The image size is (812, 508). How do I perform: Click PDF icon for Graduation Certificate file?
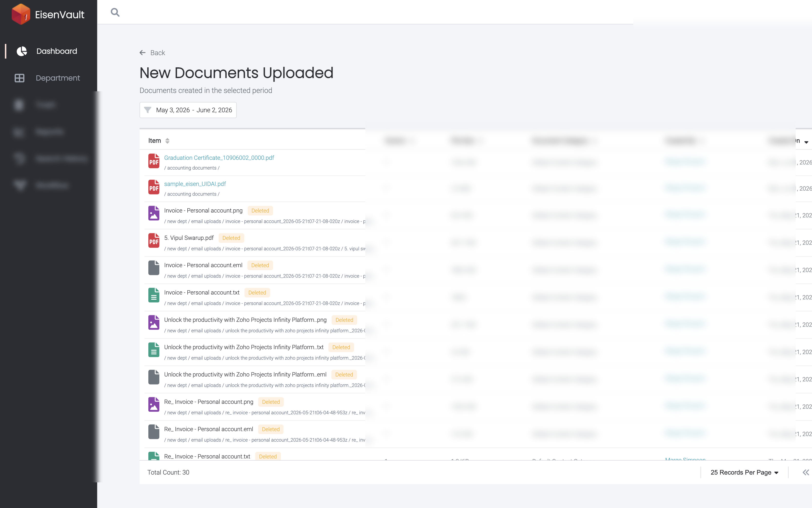(x=154, y=161)
